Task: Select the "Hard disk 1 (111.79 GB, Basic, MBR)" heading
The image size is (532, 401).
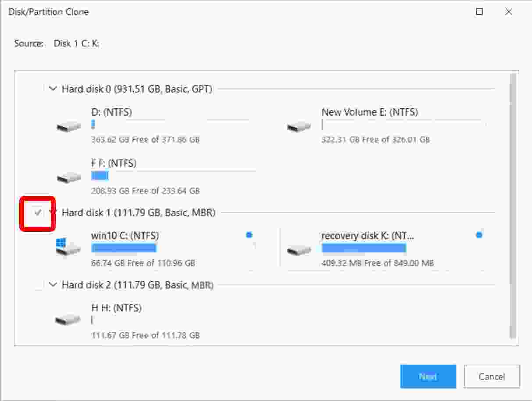Action: (139, 213)
